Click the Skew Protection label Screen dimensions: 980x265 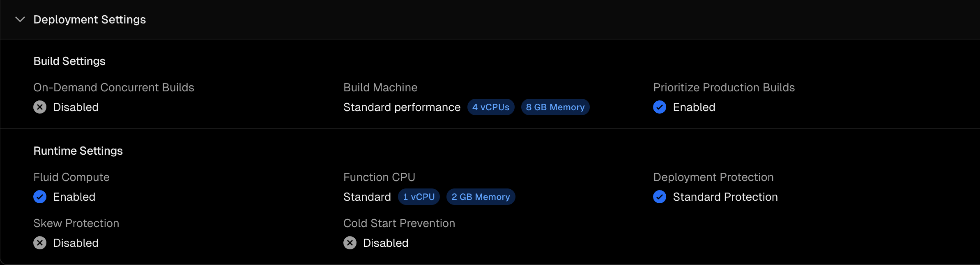click(76, 223)
